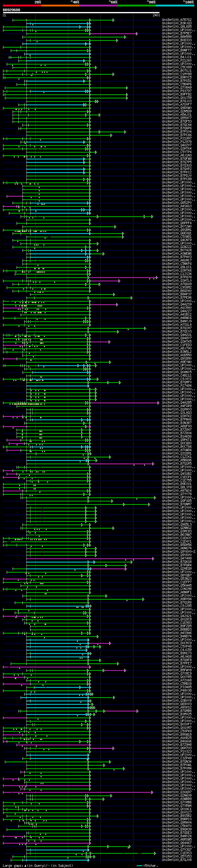The width and height of the screenshot is (197, 868).
Task: Select the UniRef100_C4J159 label
Action: [177, 650]
